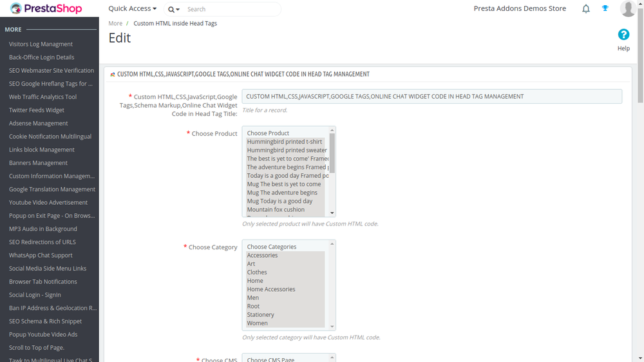Image resolution: width=644 pixels, height=362 pixels.
Task: Select Mountain fox cushion option
Action: pos(285,209)
